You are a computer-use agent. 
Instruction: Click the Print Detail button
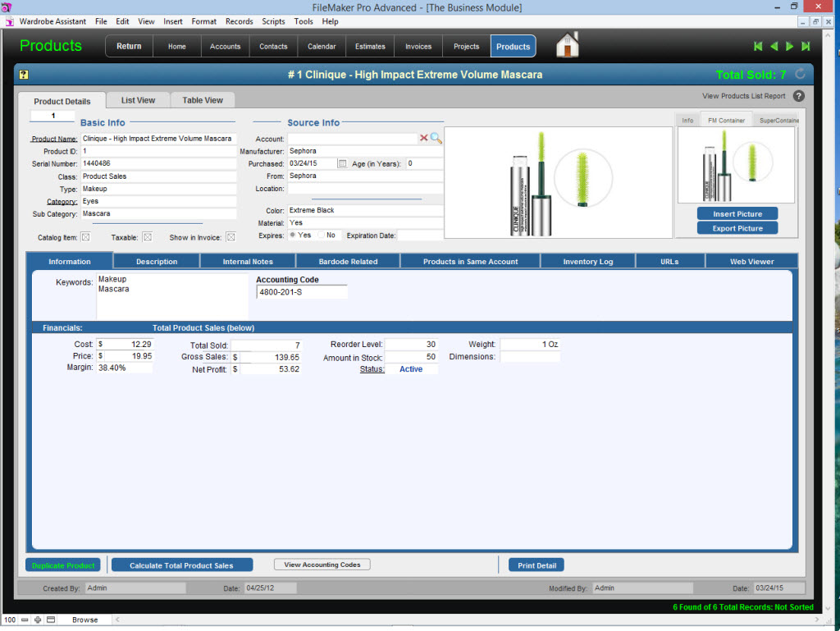[x=536, y=565]
